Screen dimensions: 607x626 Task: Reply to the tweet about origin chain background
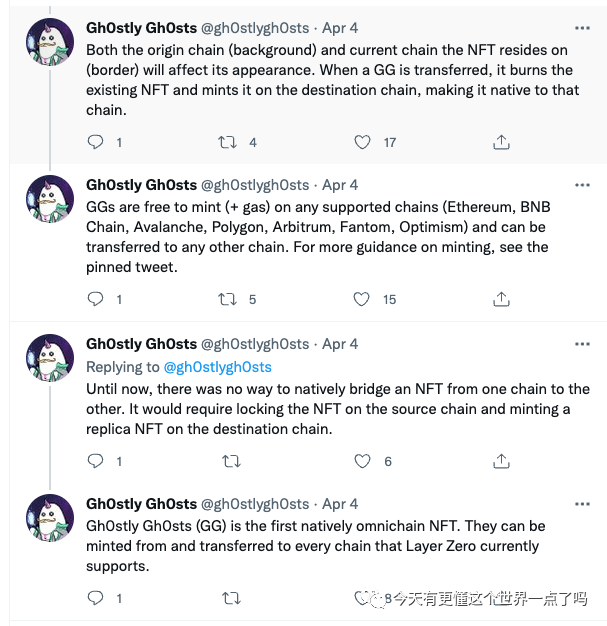[x=96, y=142]
